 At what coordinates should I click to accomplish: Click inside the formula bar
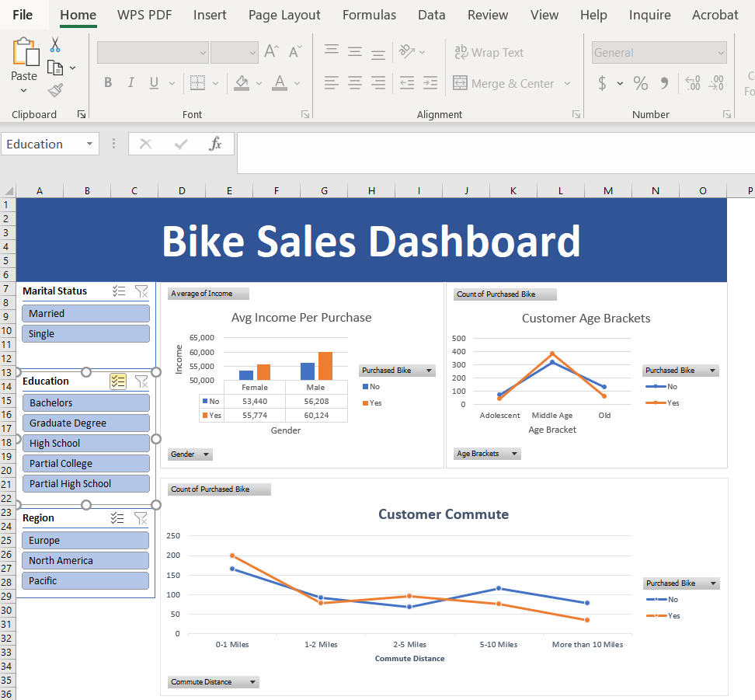click(x=496, y=153)
